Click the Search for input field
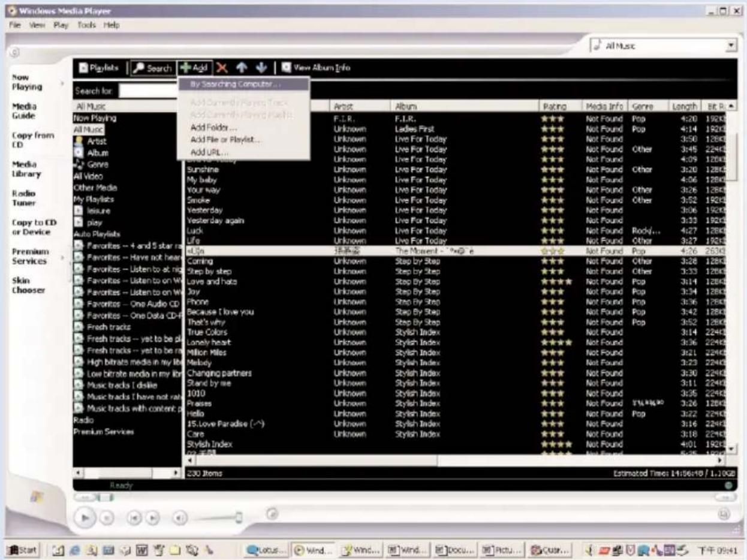Screen dimensions: 747x560 [149, 91]
